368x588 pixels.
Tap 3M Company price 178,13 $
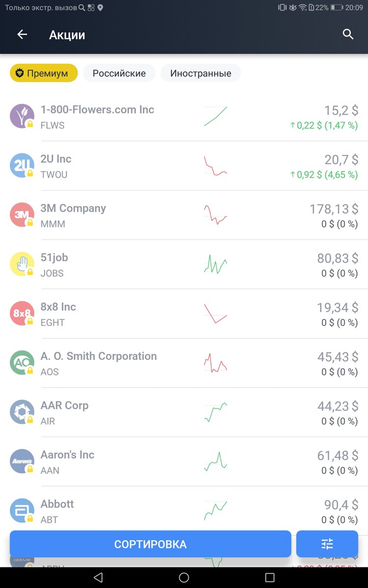click(334, 209)
